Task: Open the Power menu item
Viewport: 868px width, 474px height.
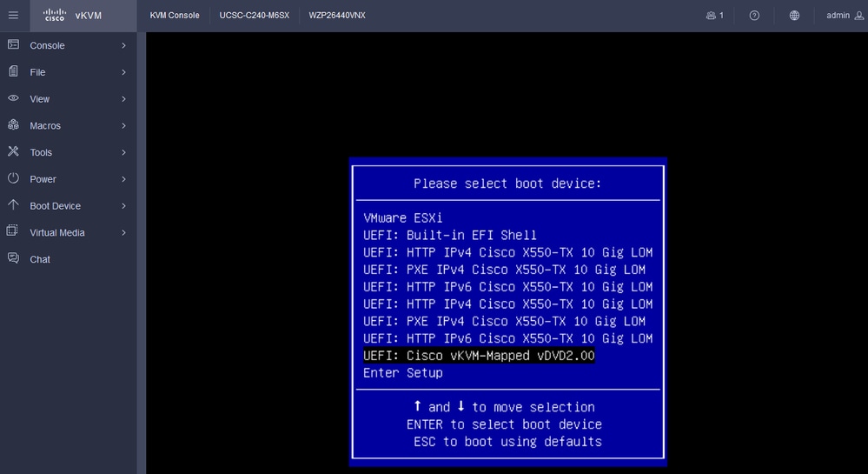Action: point(68,179)
